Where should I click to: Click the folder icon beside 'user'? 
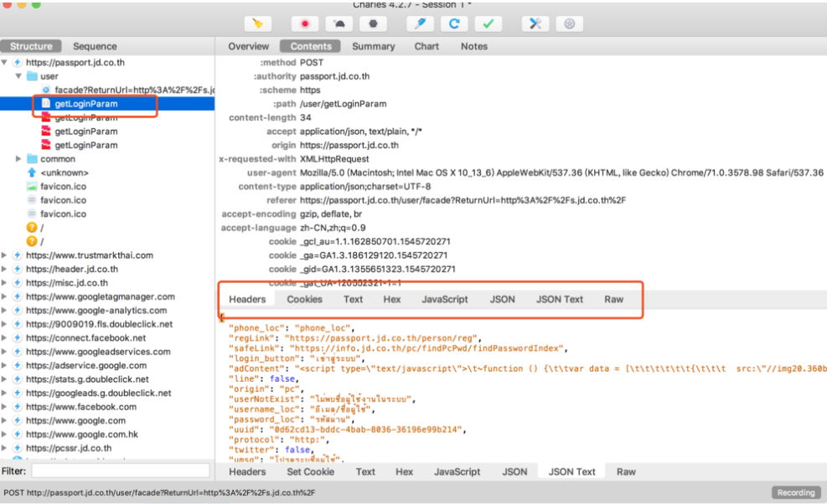pyautogui.click(x=32, y=76)
